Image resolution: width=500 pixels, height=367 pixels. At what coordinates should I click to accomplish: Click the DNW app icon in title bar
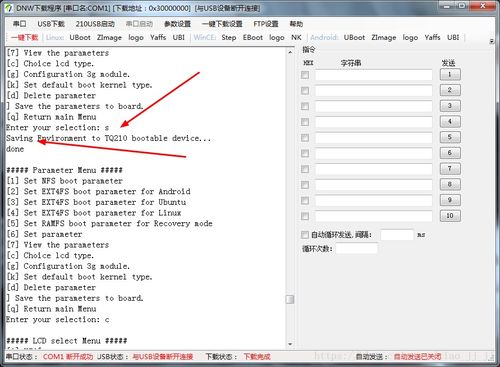tap(8, 7)
